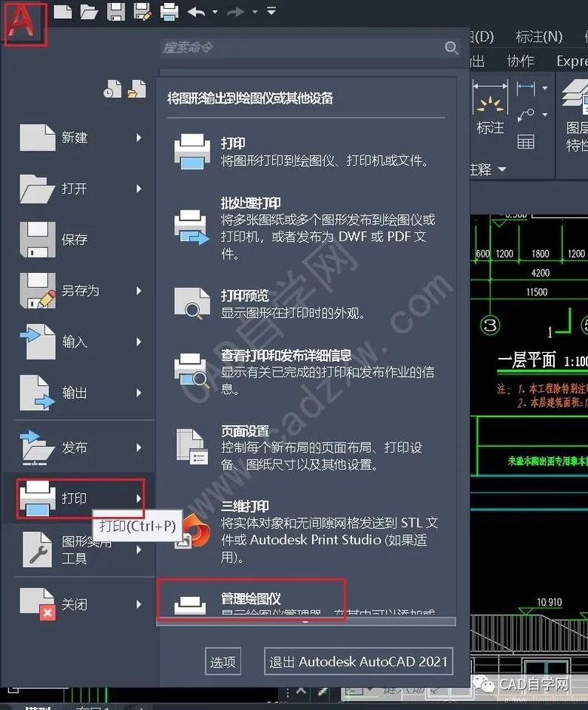
Task: Click 退出 Autodesk AutoCAD 2021 button
Action: (359, 662)
